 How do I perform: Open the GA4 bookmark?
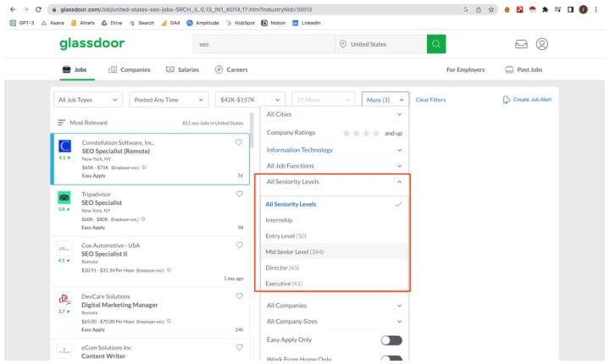[170, 23]
